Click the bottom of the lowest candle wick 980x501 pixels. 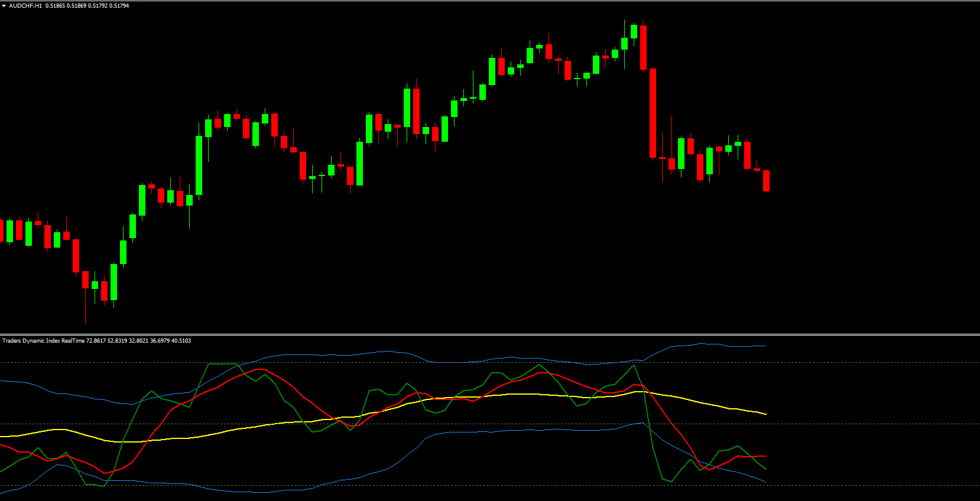(x=85, y=322)
